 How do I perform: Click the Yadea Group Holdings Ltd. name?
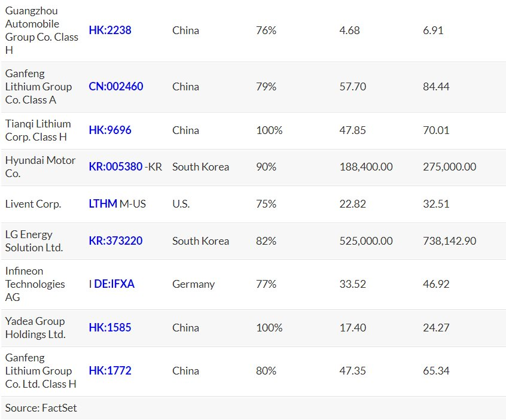point(35,328)
